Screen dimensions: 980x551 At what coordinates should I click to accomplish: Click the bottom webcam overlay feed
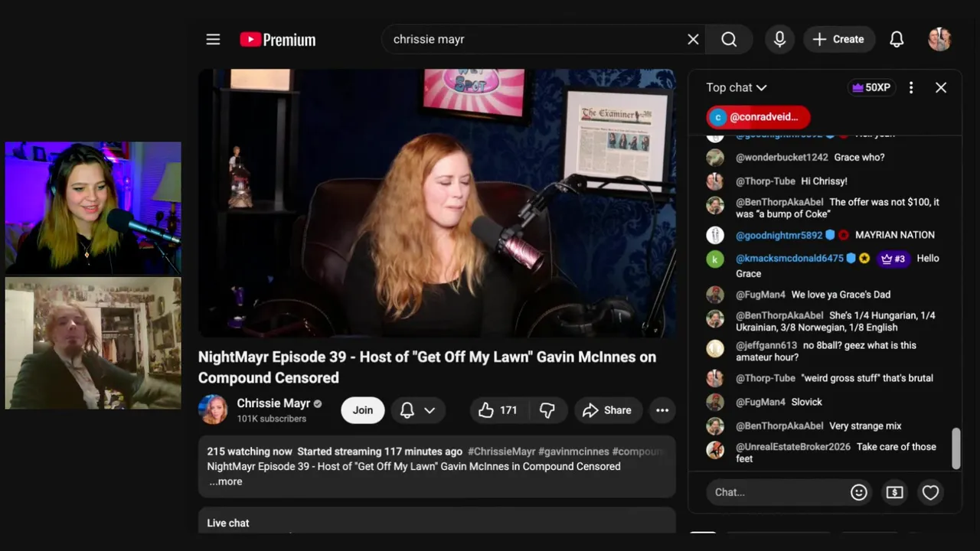pos(93,343)
